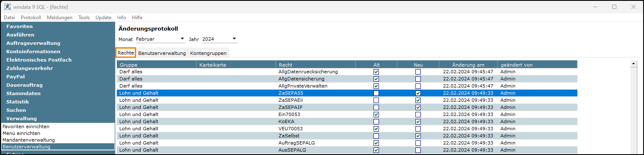Screen dimensions: 644x155
Task: Select Benutzerverwaltung sidebar entry
Action: tap(58, 147)
